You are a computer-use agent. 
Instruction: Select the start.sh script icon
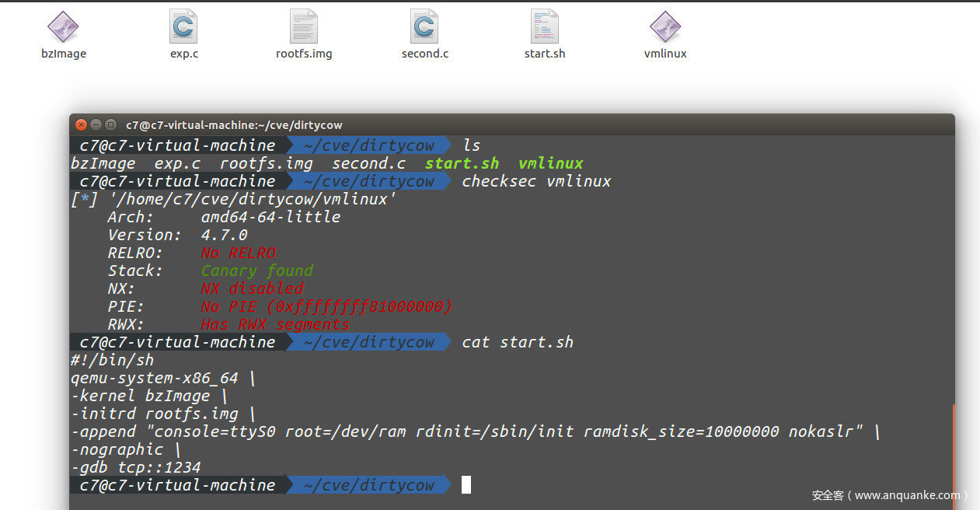pyautogui.click(x=545, y=27)
